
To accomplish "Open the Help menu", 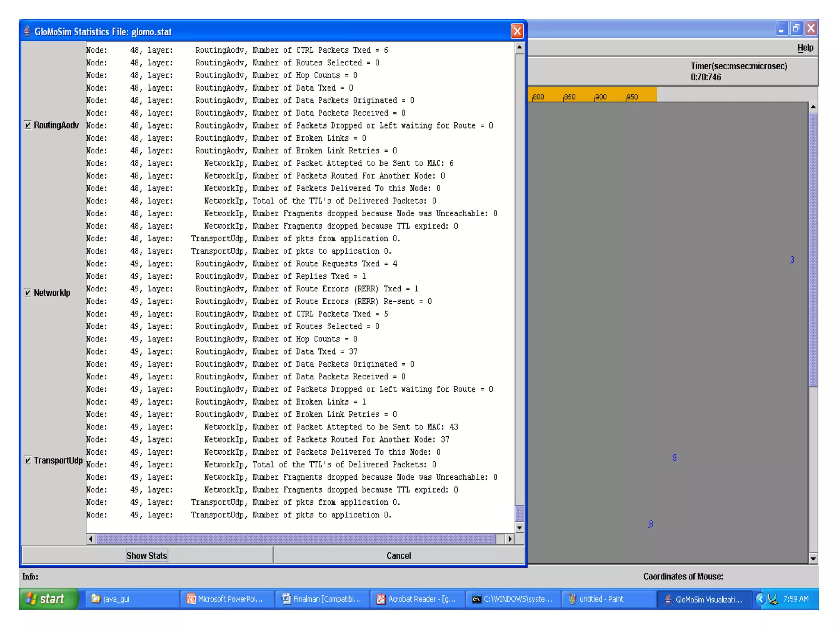I will tap(805, 48).
